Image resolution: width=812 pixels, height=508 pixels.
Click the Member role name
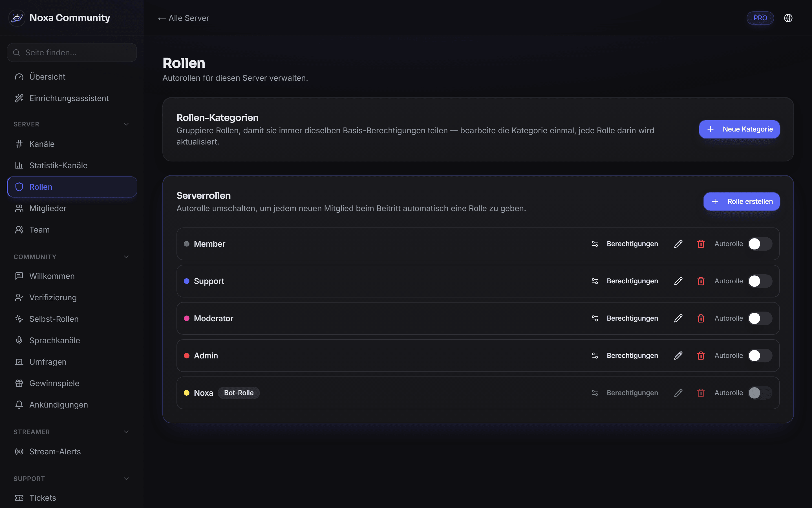click(209, 244)
